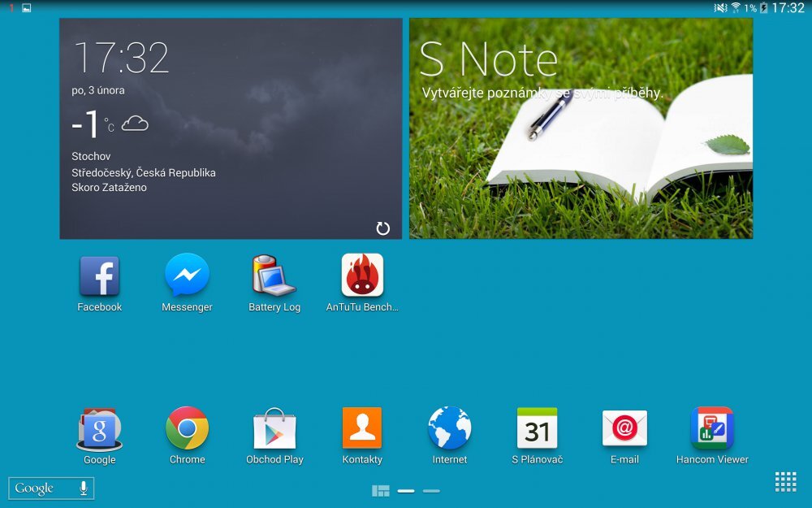
Task: Open Chrome browser
Action: tap(187, 427)
